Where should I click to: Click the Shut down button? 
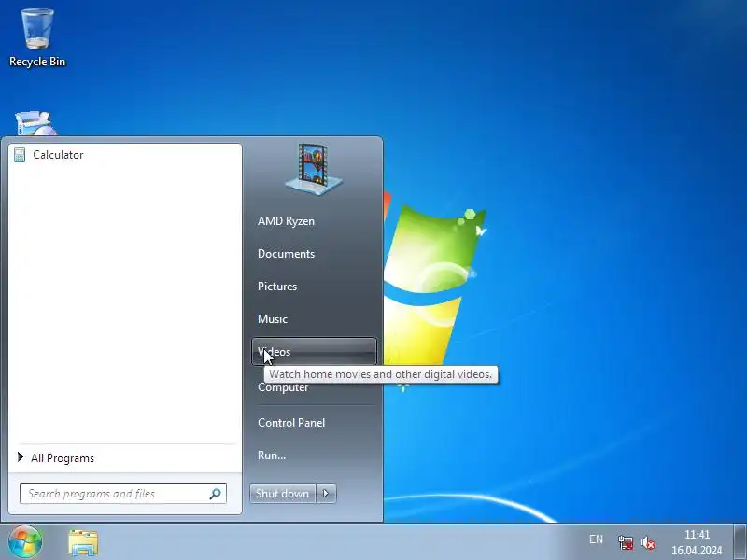[283, 494]
